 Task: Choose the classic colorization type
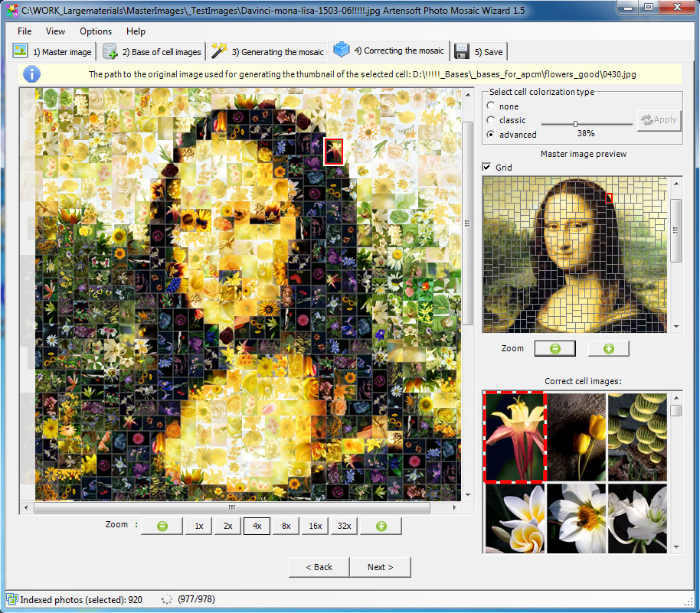point(489,120)
